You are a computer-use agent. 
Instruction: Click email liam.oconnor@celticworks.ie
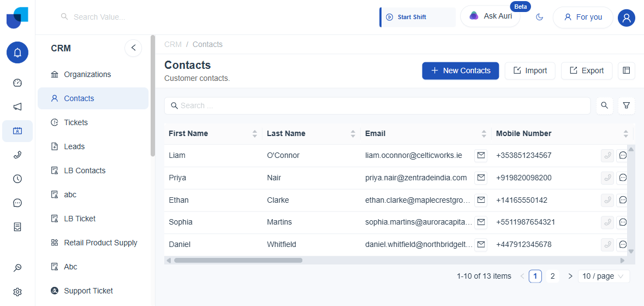(414, 156)
